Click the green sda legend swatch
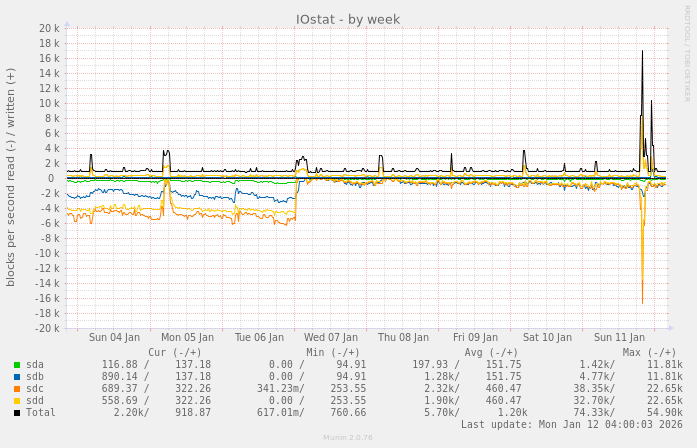 pos(17,365)
